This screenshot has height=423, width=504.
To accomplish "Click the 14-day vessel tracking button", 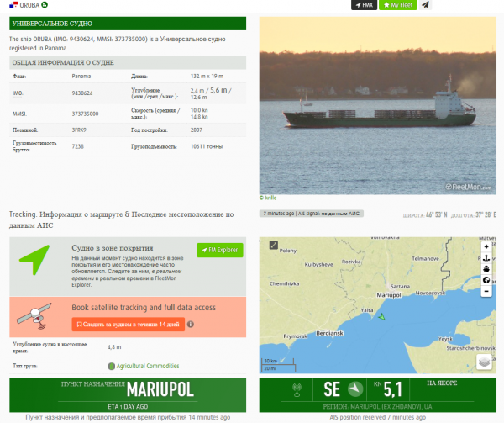I will point(127,324).
